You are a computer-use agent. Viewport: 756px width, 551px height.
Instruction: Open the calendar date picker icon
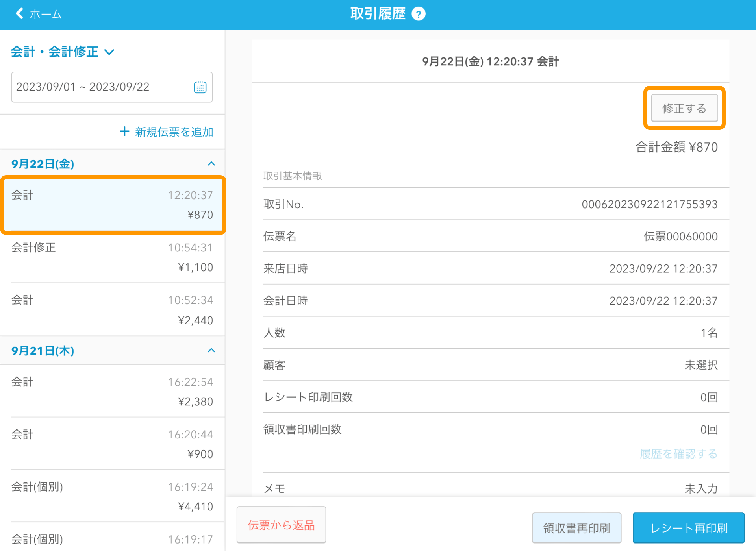tap(200, 87)
